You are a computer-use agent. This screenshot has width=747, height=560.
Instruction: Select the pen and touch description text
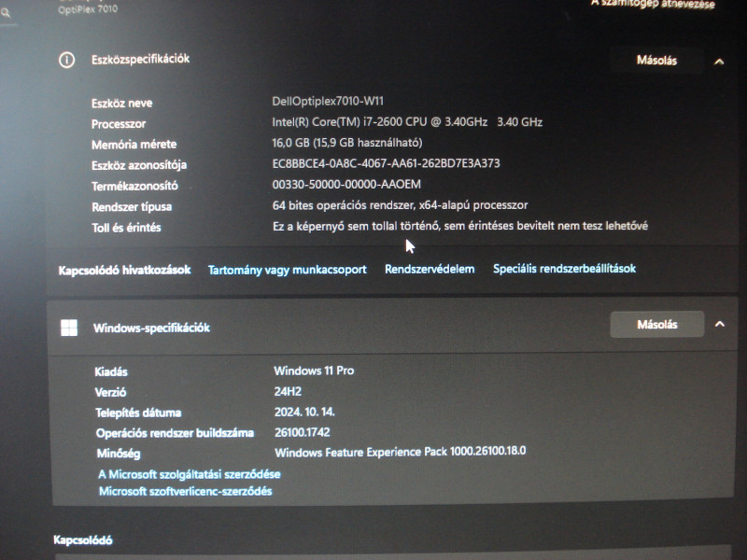[x=460, y=226]
